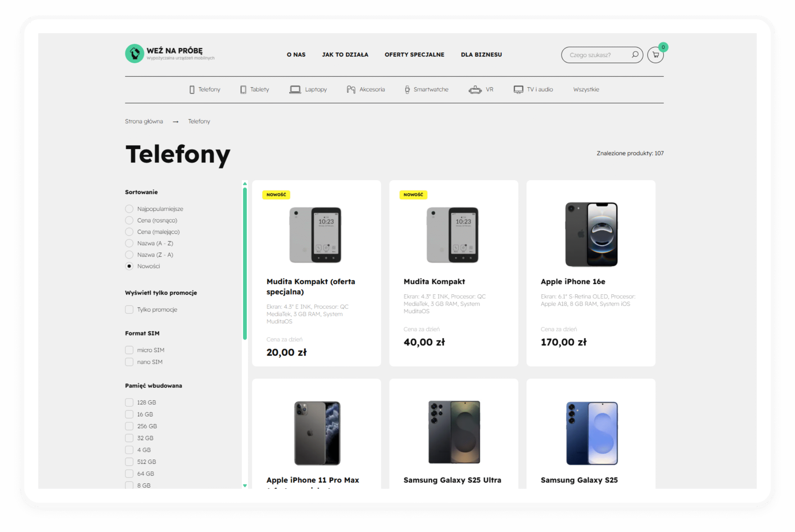Image resolution: width=795 pixels, height=532 pixels.
Task: Click NOWOŚĆ badge on oferta specjalna card
Action: click(x=276, y=195)
